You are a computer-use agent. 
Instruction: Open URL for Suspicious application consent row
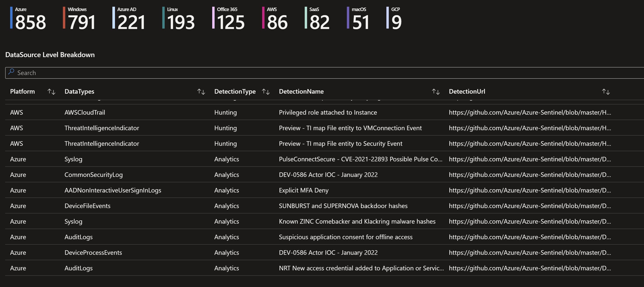point(530,237)
